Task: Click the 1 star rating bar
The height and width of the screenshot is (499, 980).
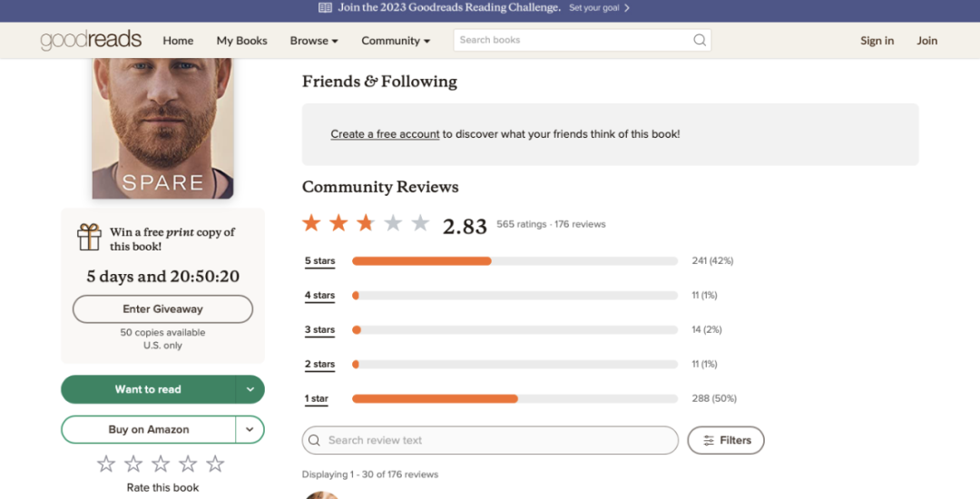Action: [x=515, y=398]
